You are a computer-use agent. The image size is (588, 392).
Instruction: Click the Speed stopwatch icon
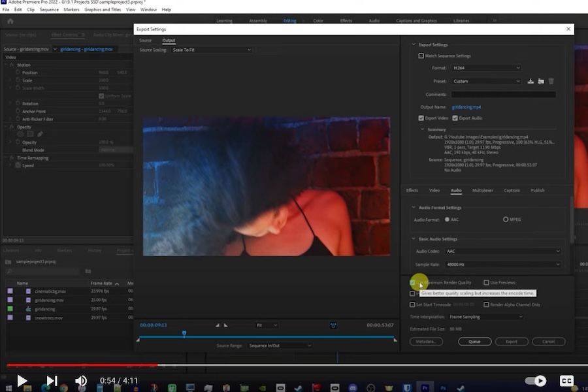pos(18,165)
